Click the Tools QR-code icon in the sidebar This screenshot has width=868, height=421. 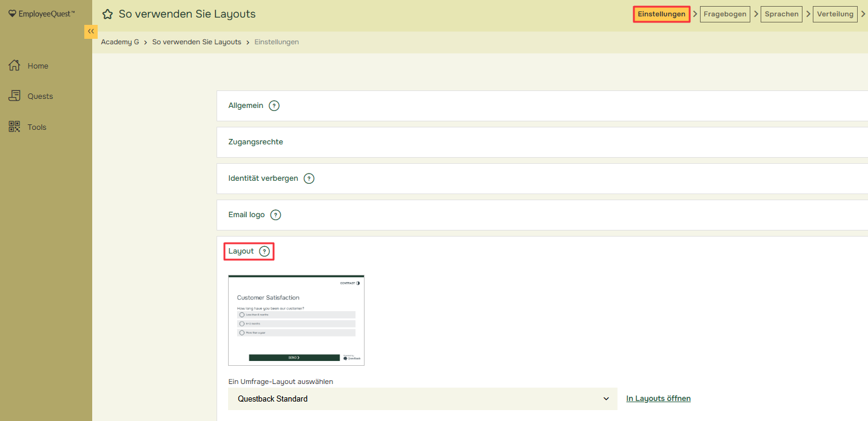tap(15, 127)
